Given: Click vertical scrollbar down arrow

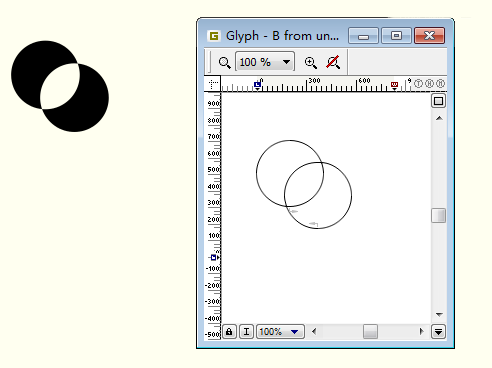Looking at the screenshot, I should click(439, 315).
